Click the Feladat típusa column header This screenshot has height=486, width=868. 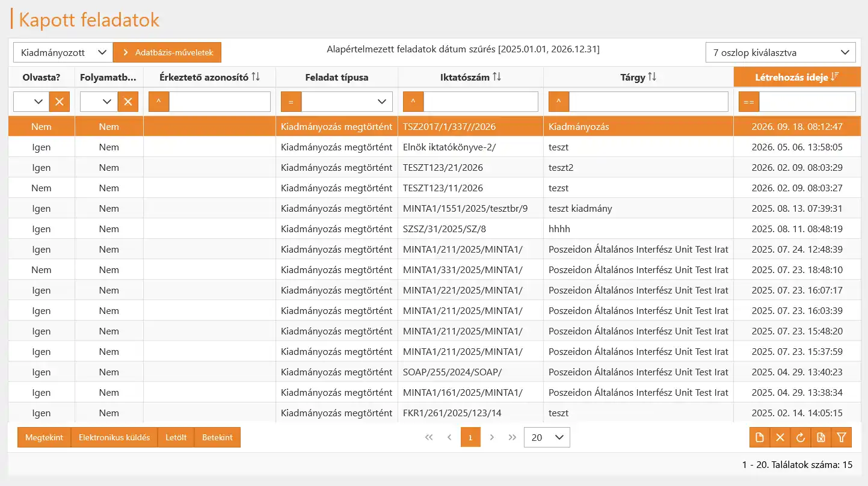pos(337,77)
